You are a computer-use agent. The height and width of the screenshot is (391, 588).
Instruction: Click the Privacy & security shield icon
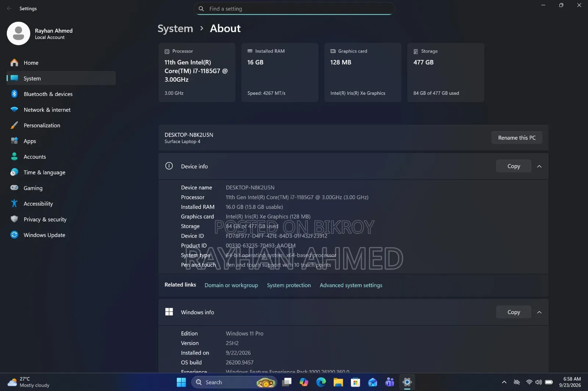tap(14, 219)
